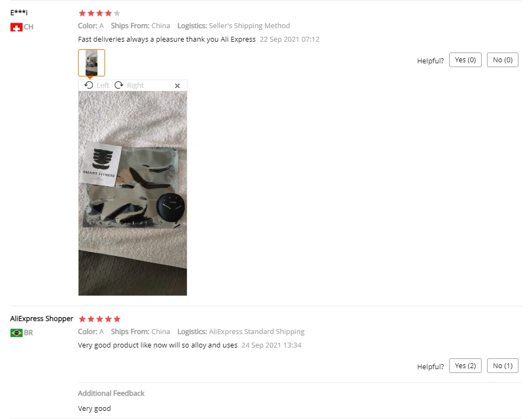This screenshot has height=419, width=532.
Task: Click the Brazil flag icon
Action: (16, 333)
